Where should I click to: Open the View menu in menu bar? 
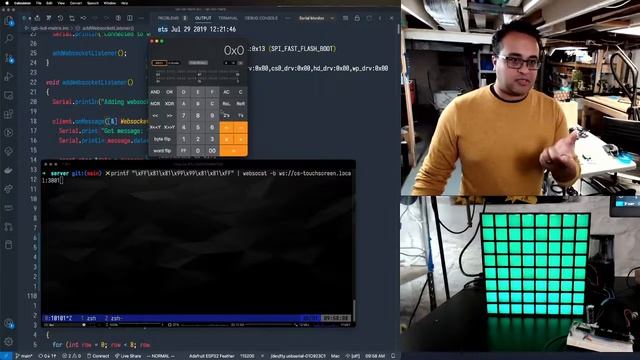coord(61,3)
